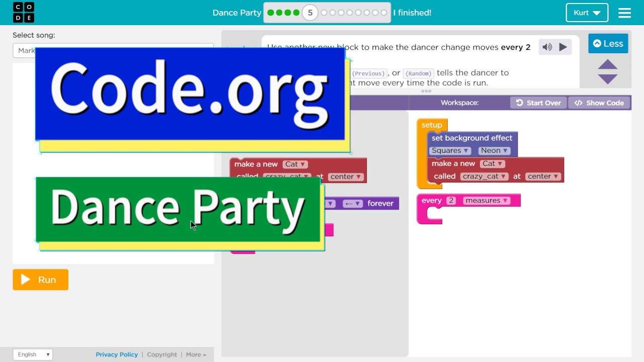The width and height of the screenshot is (644, 362).
Task: Open arrow direction dropdown before forever
Action: 352,204
